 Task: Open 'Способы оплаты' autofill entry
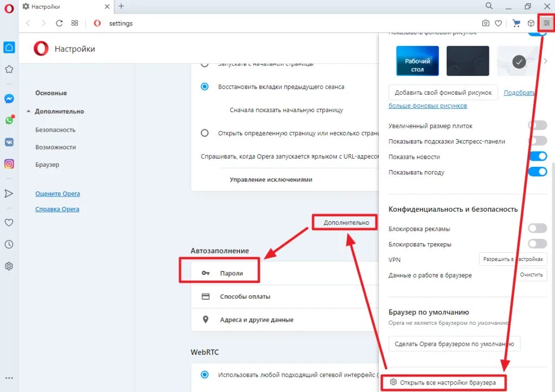[x=285, y=296]
